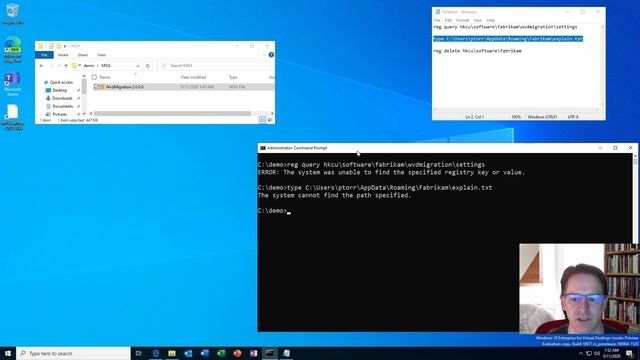Viewport: 640px width, 360px height.
Task: Show hidden system tray icons
Action: point(581,353)
